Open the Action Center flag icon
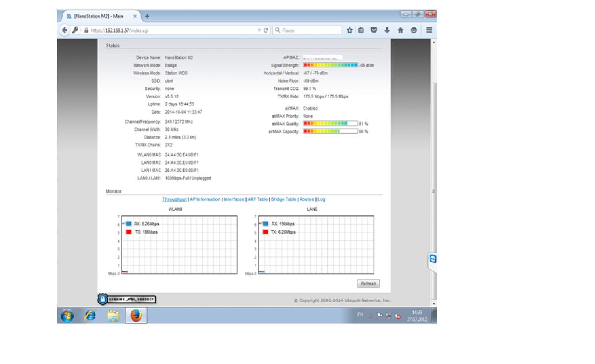 pos(380,316)
